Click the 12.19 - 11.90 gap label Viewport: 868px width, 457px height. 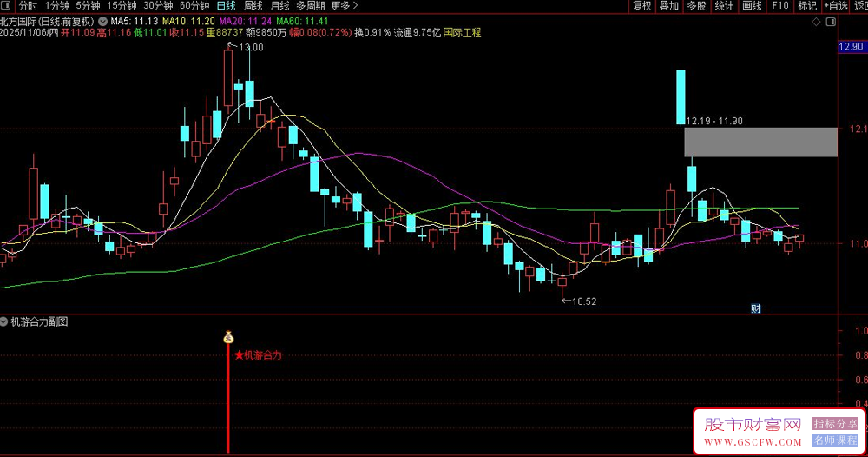(714, 121)
